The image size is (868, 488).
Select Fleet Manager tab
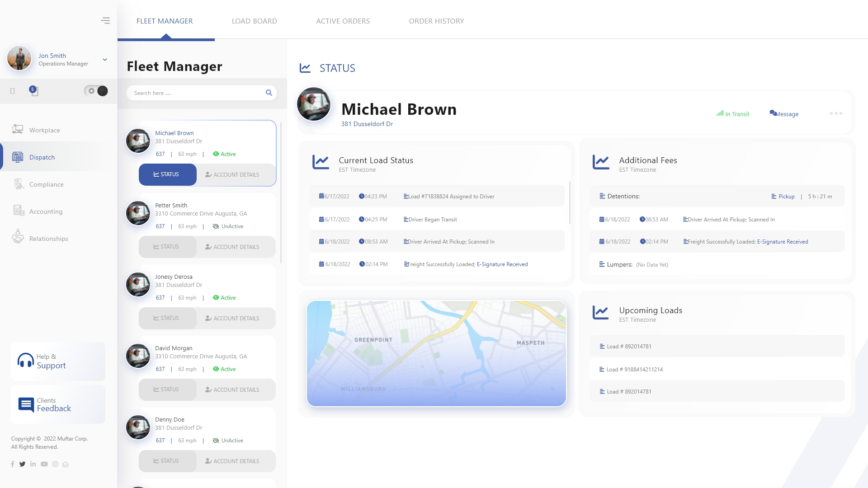click(x=165, y=21)
